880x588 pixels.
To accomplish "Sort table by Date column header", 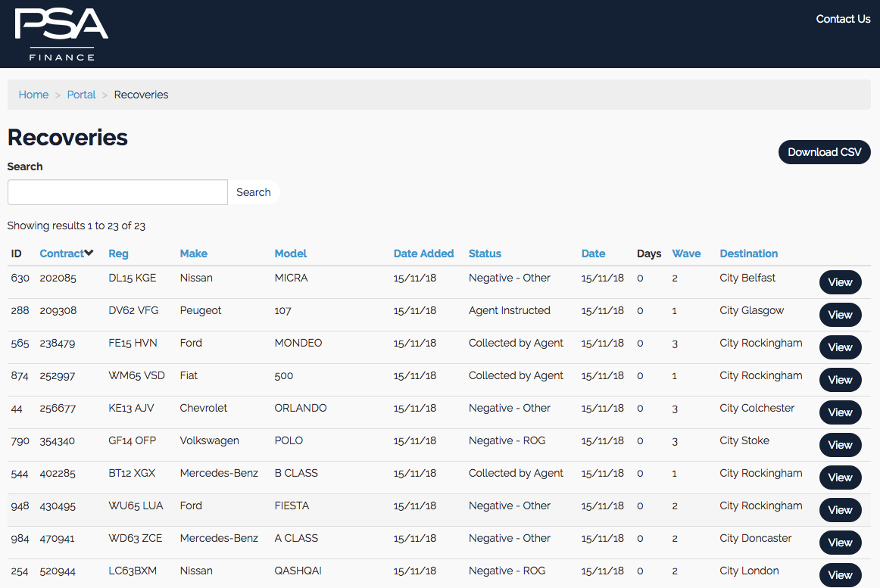I will point(593,254).
